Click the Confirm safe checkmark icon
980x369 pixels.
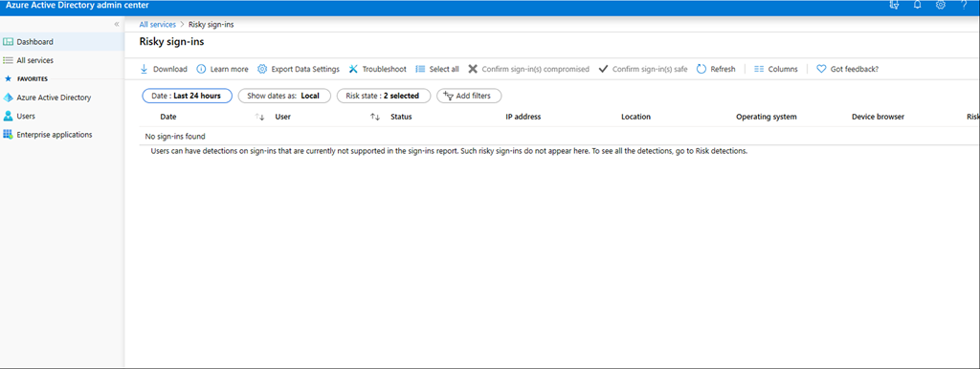click(x=603, y=69)
